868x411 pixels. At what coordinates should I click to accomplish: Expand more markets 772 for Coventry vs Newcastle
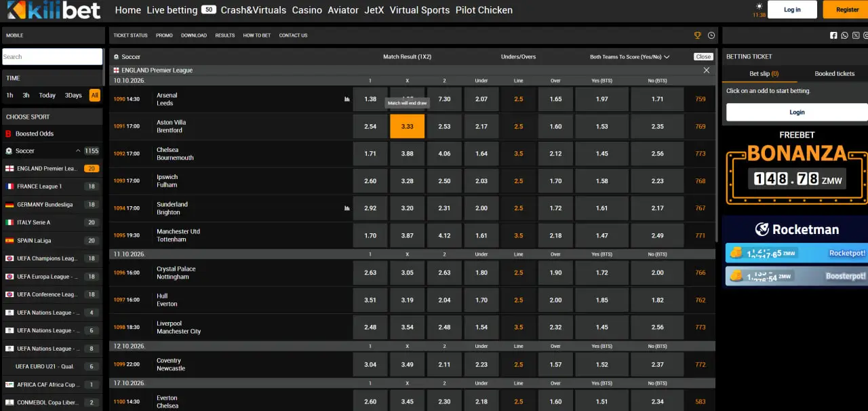point(701,364)
